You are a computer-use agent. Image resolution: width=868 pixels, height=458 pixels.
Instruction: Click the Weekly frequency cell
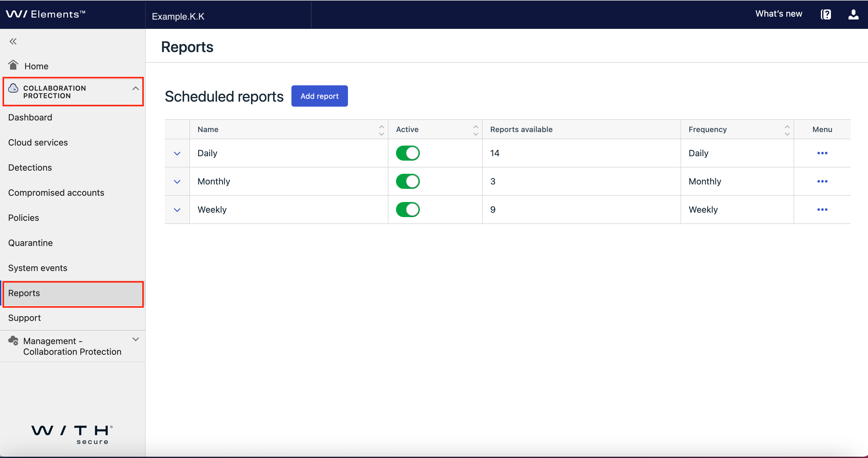[x=737, y=210]
